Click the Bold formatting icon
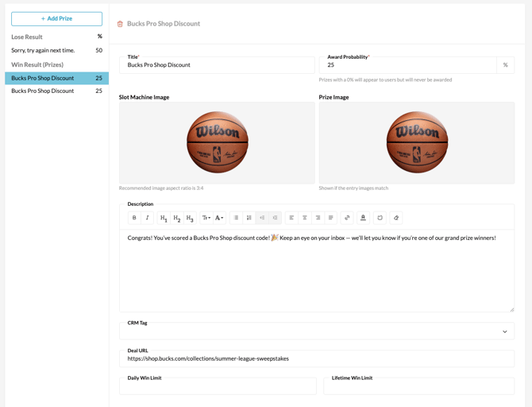 tap(134, 218)
